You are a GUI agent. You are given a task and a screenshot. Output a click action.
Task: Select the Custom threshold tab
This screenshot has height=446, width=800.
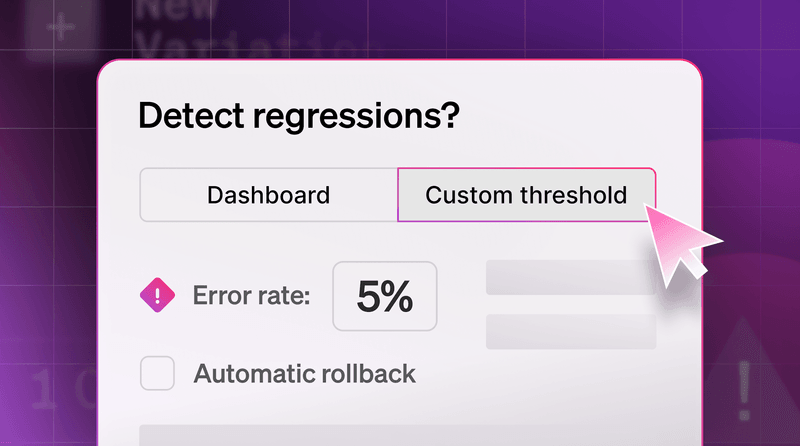pyautogui.click(x=526, y=195)
